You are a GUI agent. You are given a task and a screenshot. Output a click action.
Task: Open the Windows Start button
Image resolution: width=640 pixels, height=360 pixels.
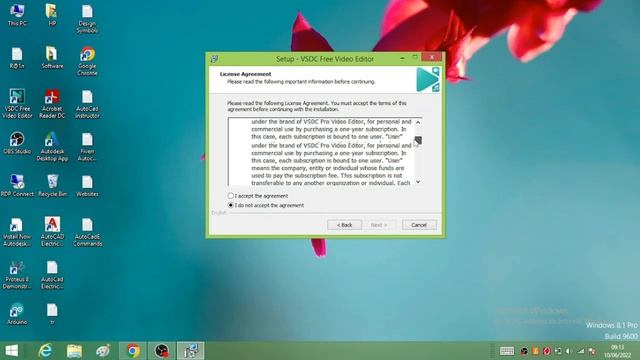pyautogui.click(x=11, y=351)
